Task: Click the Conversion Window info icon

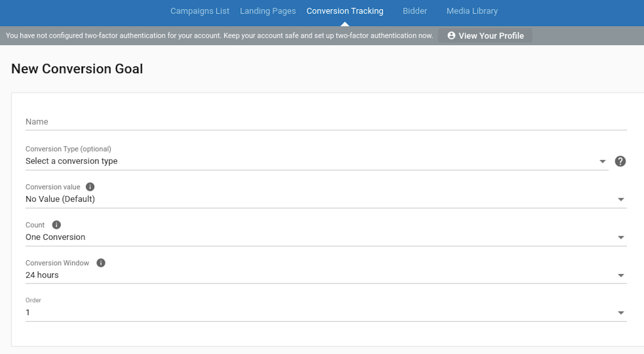Action: click(101, 263)
